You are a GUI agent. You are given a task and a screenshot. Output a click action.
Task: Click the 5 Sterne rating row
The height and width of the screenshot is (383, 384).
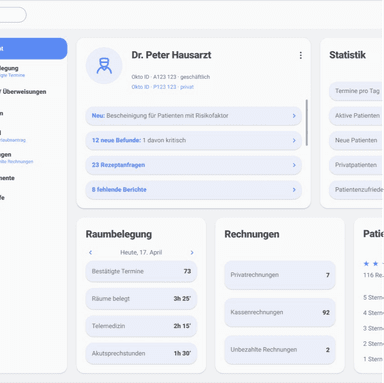click(373, 297)
